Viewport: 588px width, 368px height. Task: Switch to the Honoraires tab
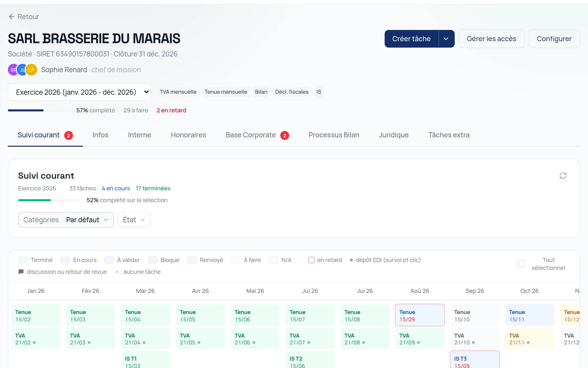[188, 135]
